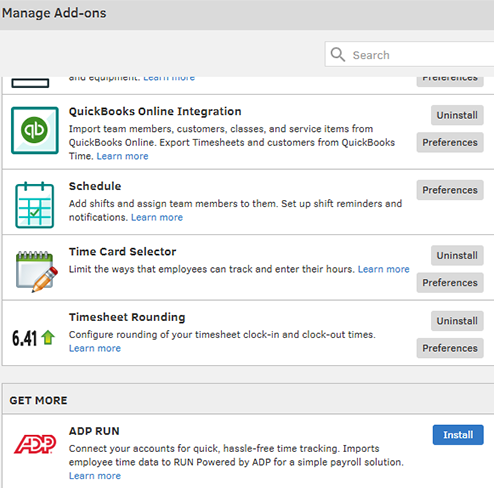
Task: Open Time Card Selector preferences
Action: (x=450, y=283)
